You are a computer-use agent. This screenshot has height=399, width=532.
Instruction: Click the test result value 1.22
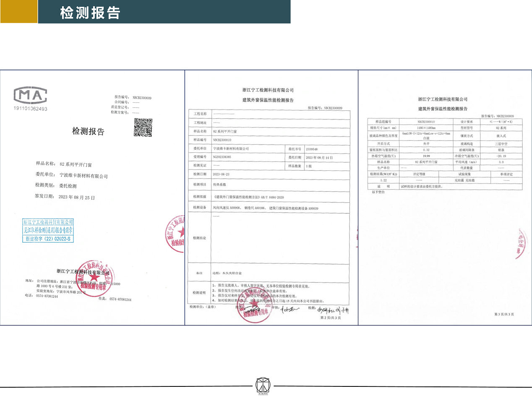[x=384, y=180]
